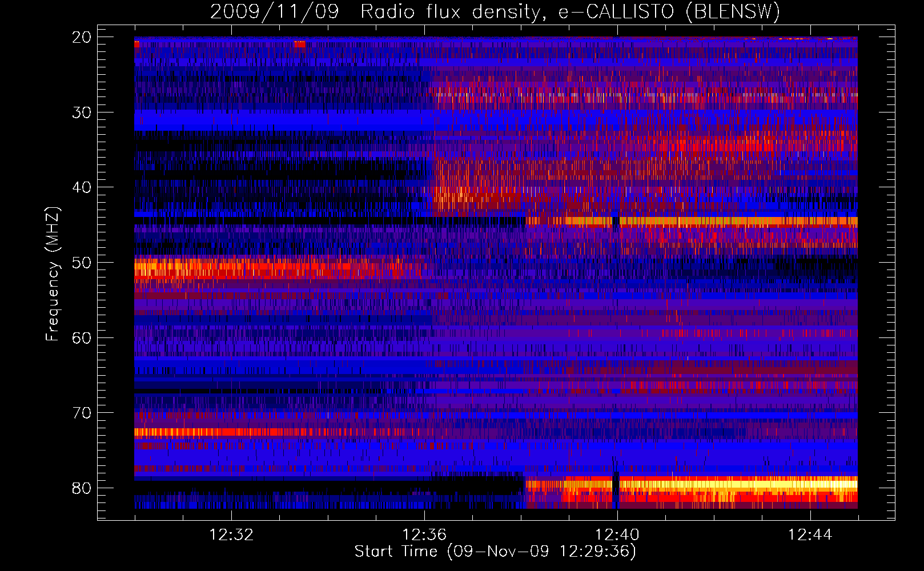This screenshot has width=924, height=571.
Task: Click the 20 MHz frequency label
Action: pos(82,37)
